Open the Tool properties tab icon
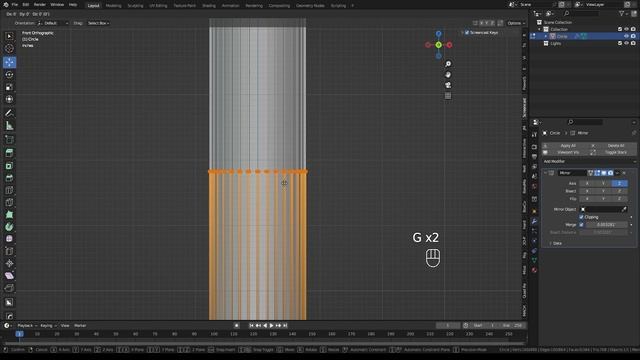The width and height of the screenshot is (640, 360). (534, 134)
